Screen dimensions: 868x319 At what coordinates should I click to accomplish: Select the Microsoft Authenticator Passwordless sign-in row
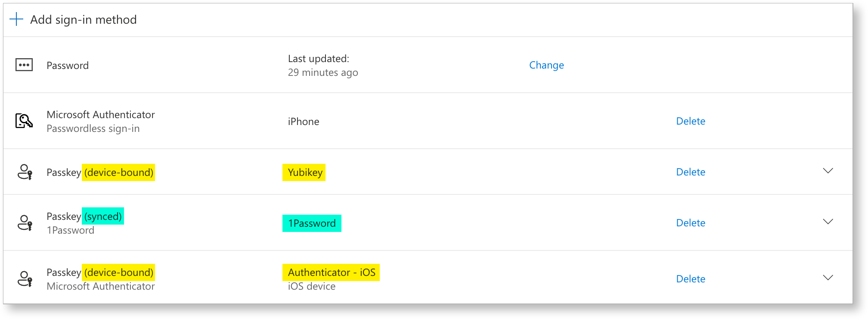[x=100, y=121]
